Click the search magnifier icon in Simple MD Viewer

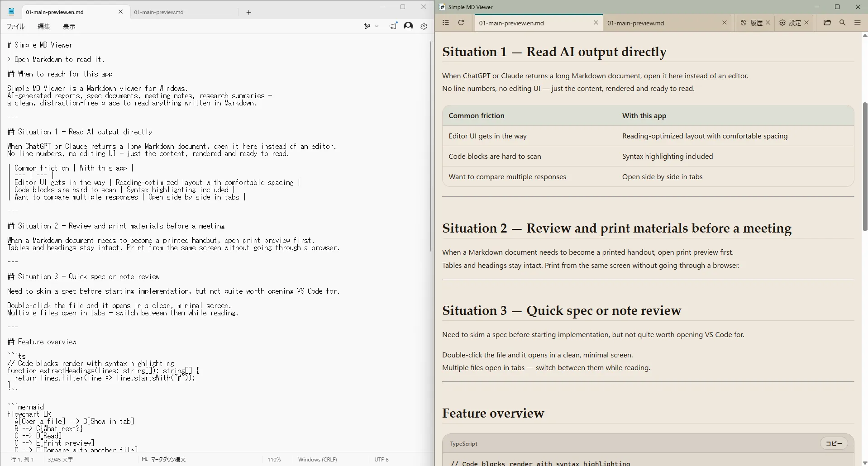click(842, 23)
